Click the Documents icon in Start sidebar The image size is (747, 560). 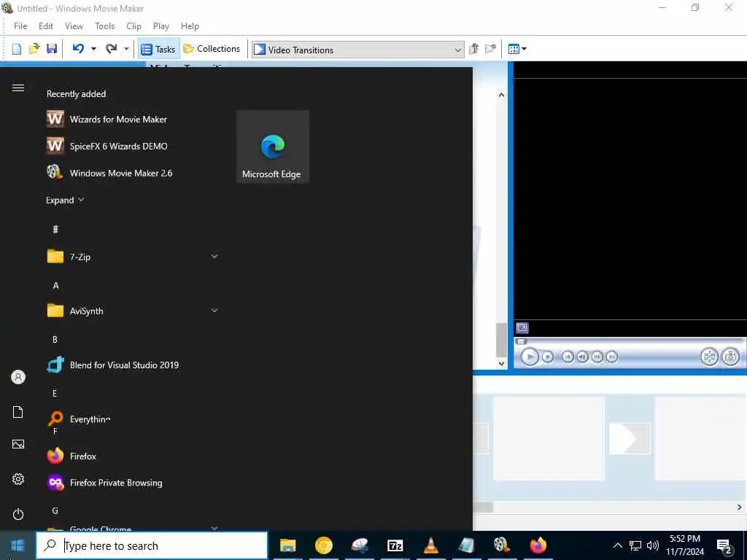18,412
